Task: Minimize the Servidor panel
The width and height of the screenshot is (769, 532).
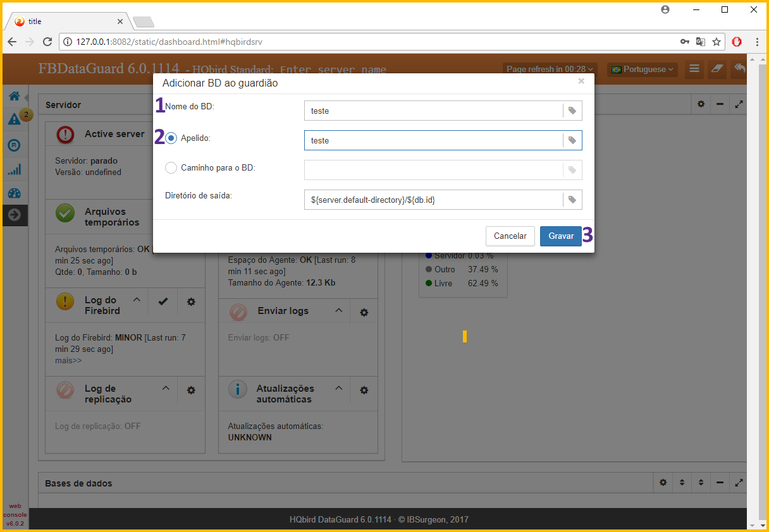Action: click(720, 104)
